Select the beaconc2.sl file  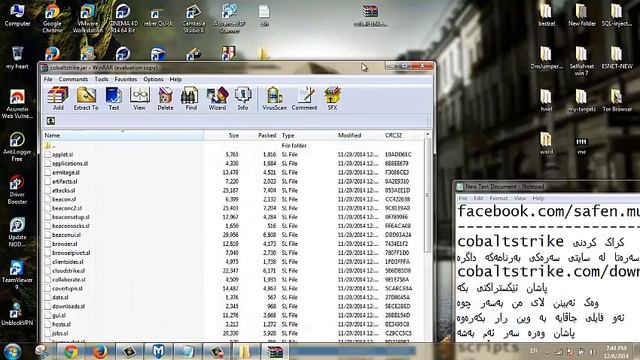(233, 208)
